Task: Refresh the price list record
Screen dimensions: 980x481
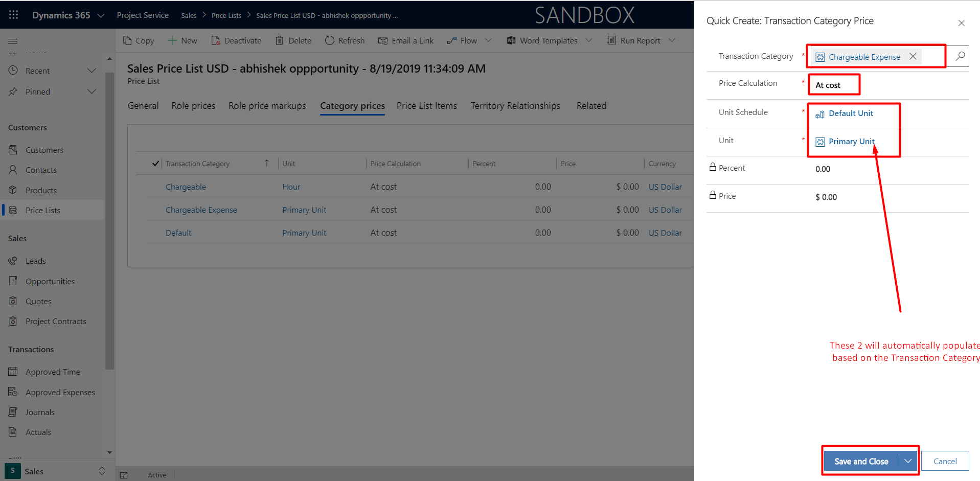Action: point(345,40)
